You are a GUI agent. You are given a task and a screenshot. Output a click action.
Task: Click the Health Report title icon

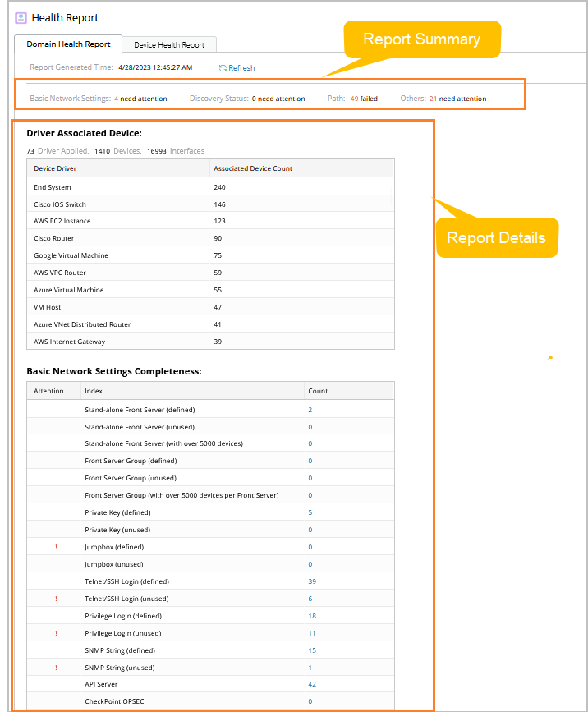point(21,17)
